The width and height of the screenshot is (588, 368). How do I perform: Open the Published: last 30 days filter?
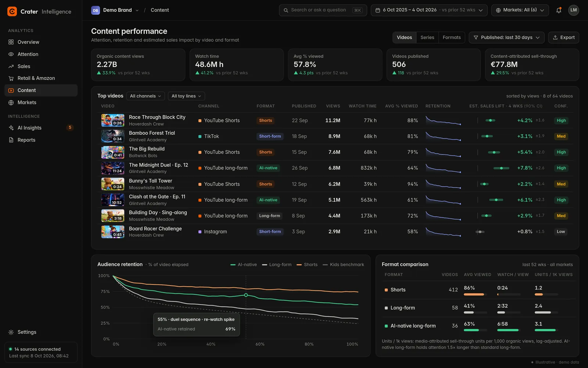(x=507, y=38)
